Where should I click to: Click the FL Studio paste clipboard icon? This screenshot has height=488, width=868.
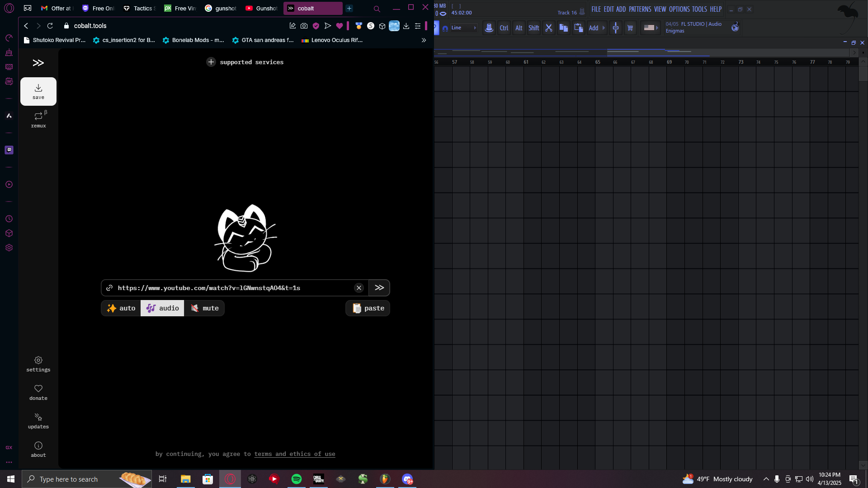pyautogui.click(x=578, y=28)
